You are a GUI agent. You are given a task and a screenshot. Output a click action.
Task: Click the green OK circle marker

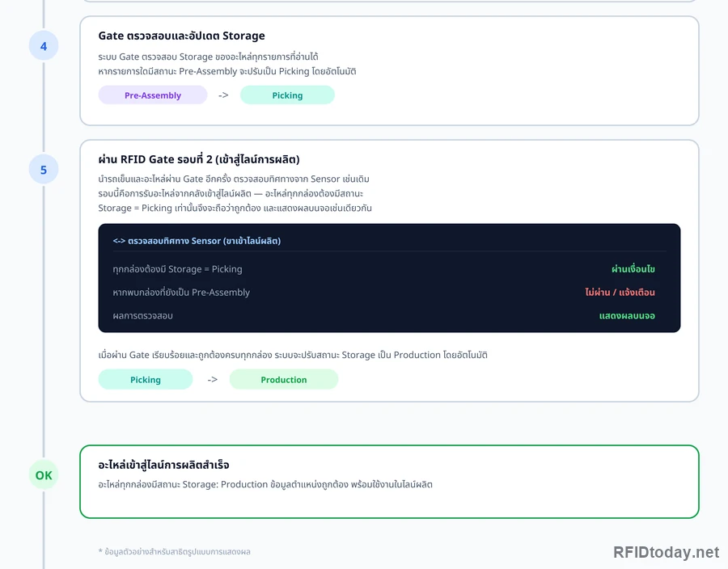point(44,475)
